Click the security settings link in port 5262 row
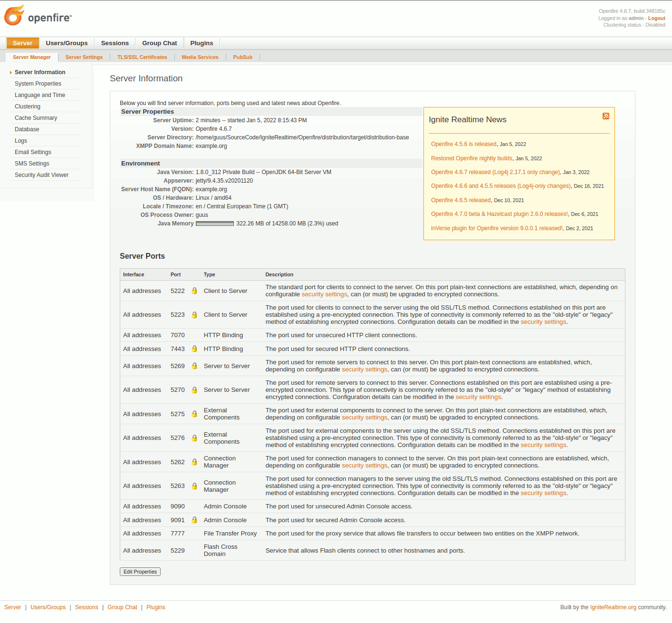The width and height of the screenshot is (672, 623). coord(365,466)
